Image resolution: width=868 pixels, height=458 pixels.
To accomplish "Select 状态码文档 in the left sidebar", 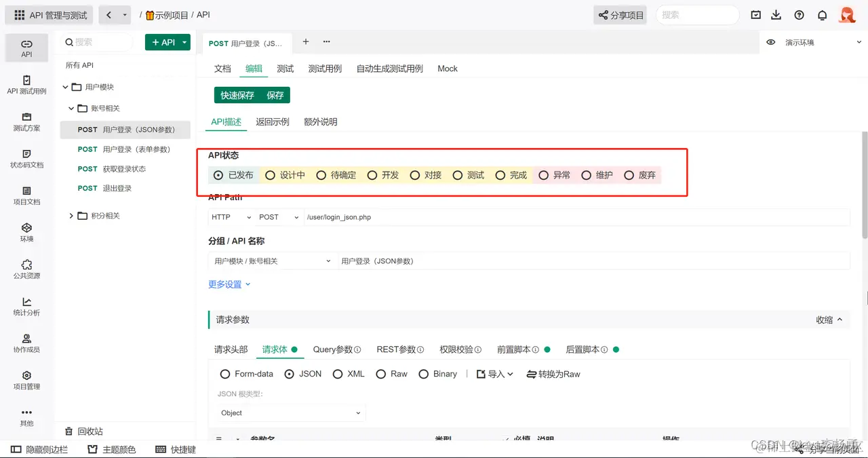I will (26, 160).
